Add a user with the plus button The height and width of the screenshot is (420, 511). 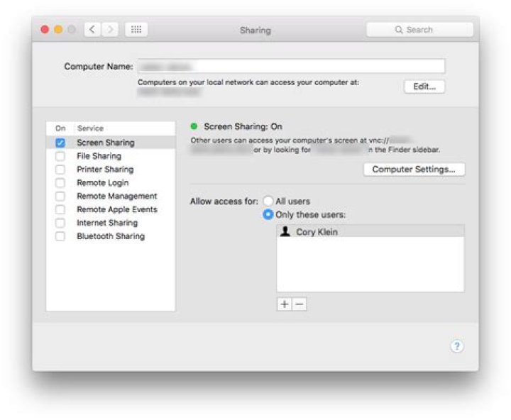(x=284, y=304)
